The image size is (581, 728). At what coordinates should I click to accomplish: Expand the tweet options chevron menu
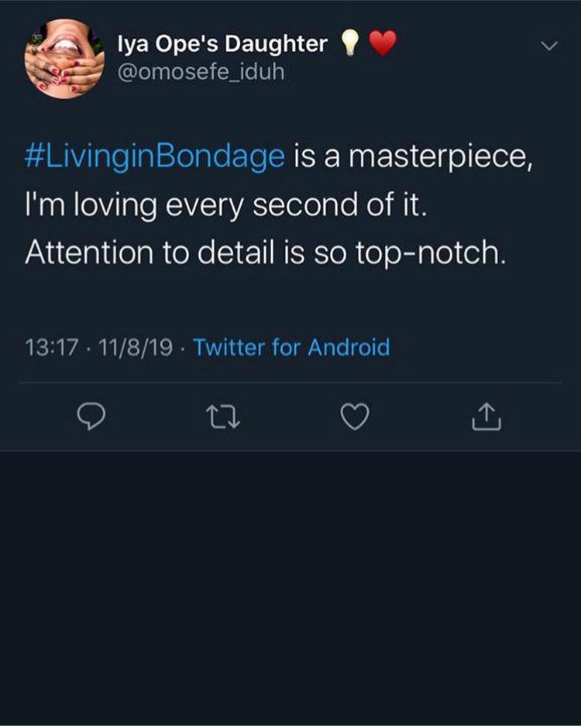pyautogui.click(x=548, y=47)
